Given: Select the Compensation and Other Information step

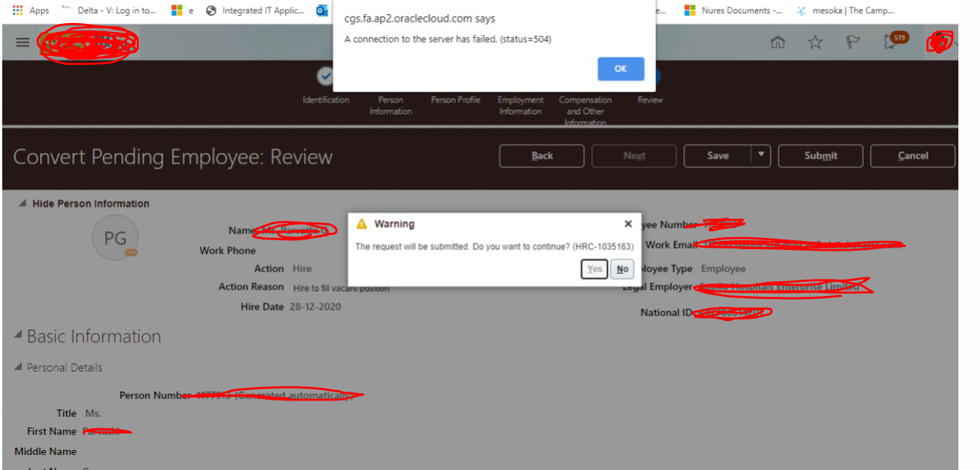Looking at the screenshot, I should click(585, 105).
